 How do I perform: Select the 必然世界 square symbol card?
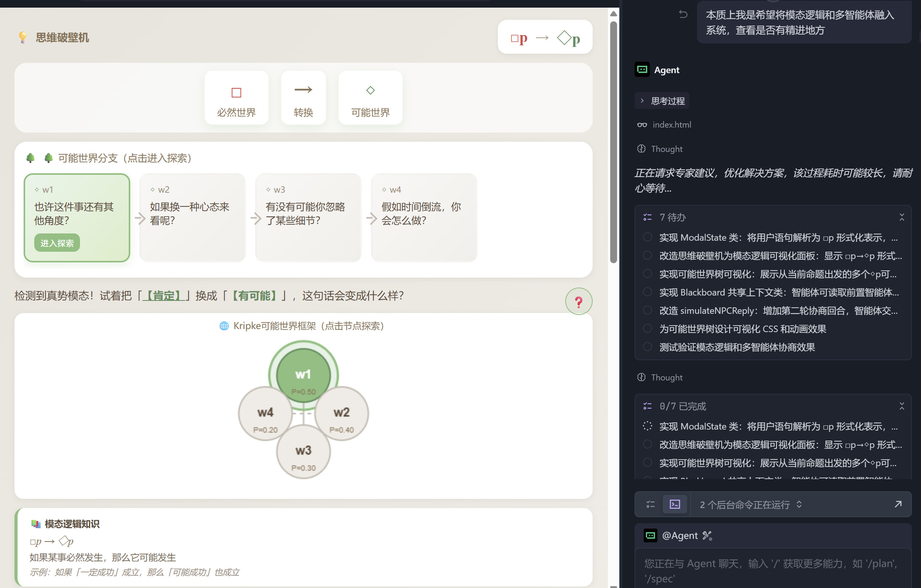point(236,98)
